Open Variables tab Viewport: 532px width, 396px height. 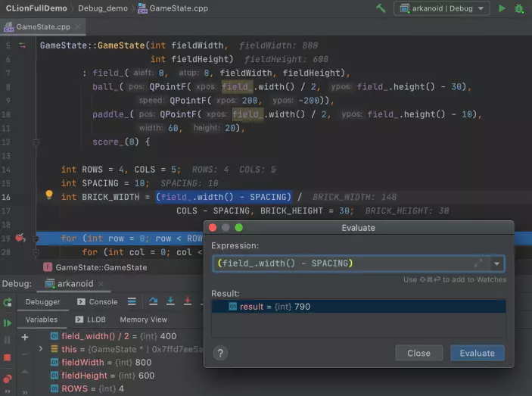click(42, 320)
